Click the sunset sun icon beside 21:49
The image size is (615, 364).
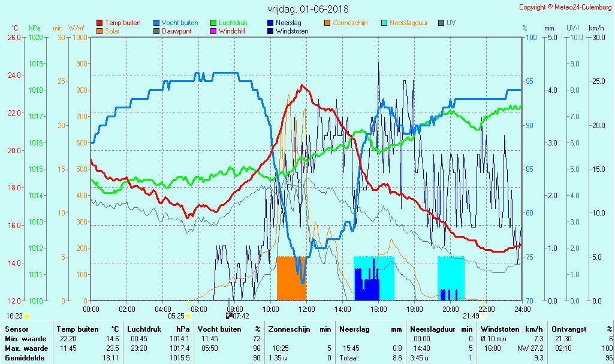pos(483,316)
